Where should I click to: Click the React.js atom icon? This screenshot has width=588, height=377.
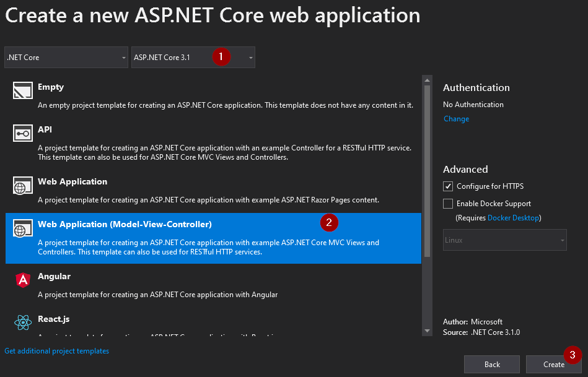(23, 322)
